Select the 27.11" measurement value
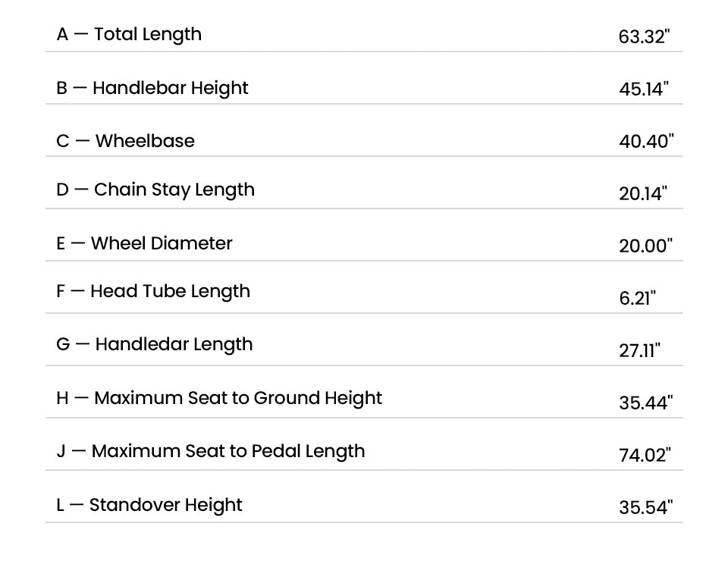 tap(640, 350)
